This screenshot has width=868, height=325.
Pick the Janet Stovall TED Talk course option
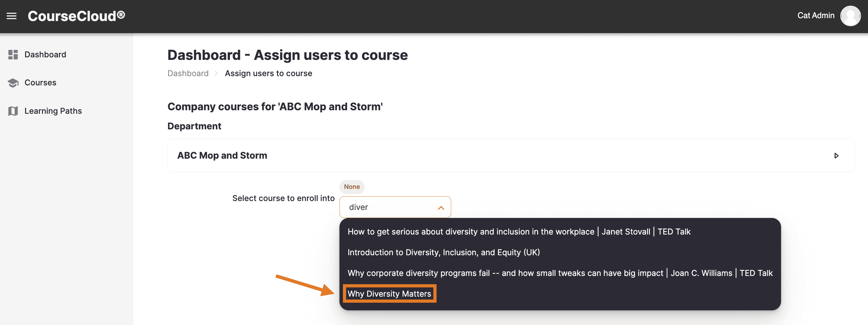coord(519,232)
